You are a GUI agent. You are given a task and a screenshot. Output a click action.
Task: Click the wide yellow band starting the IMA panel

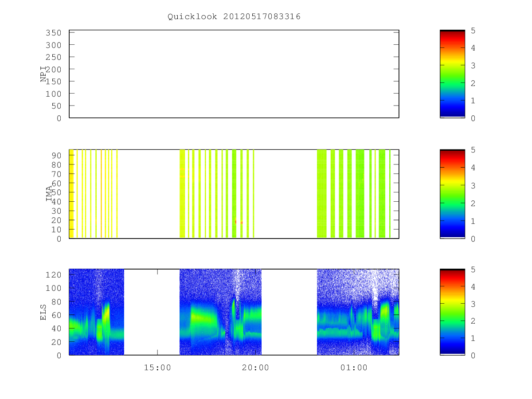[71, 194]
